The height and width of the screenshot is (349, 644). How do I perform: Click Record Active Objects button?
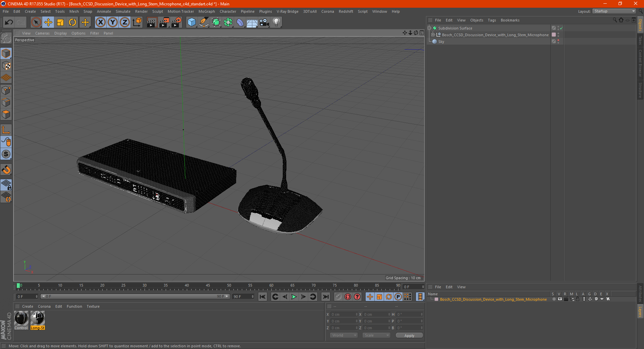tap(338, 297)
